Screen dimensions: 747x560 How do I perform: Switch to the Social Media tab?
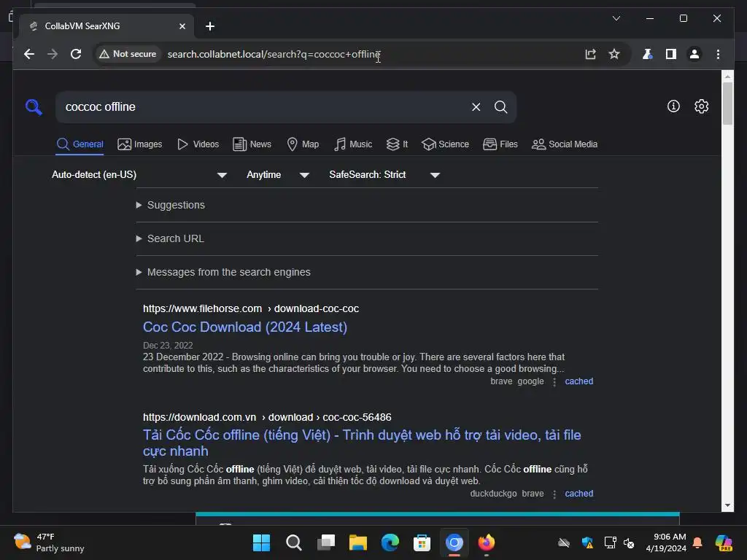565,144
